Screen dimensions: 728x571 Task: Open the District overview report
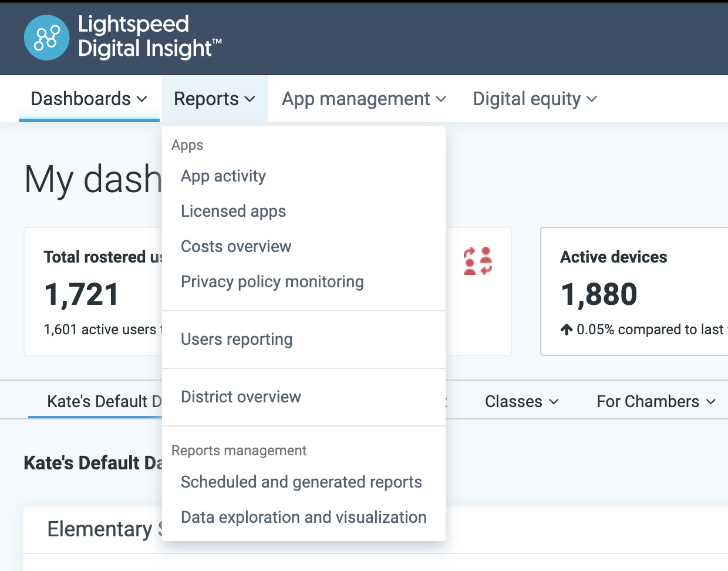pyautogui.click(x=241, y=397)
